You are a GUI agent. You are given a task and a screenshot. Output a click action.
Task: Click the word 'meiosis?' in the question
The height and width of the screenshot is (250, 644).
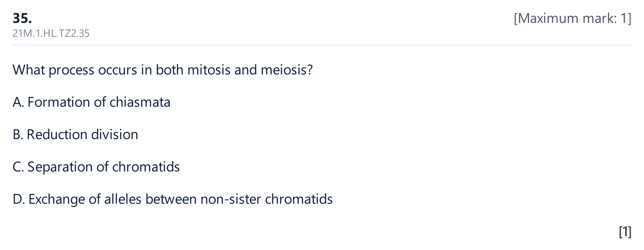pos(287,70)
